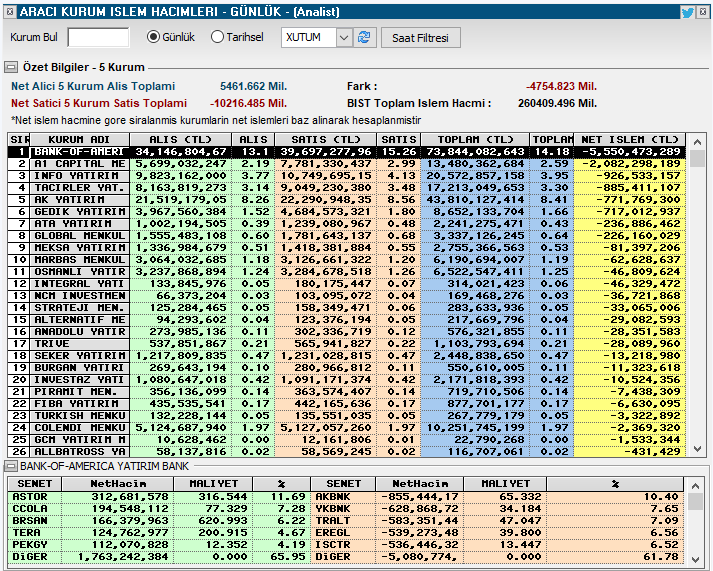Select the ALTERNATIF ME row
Viewport: 713px width, 571px height.
pos(346,320)
